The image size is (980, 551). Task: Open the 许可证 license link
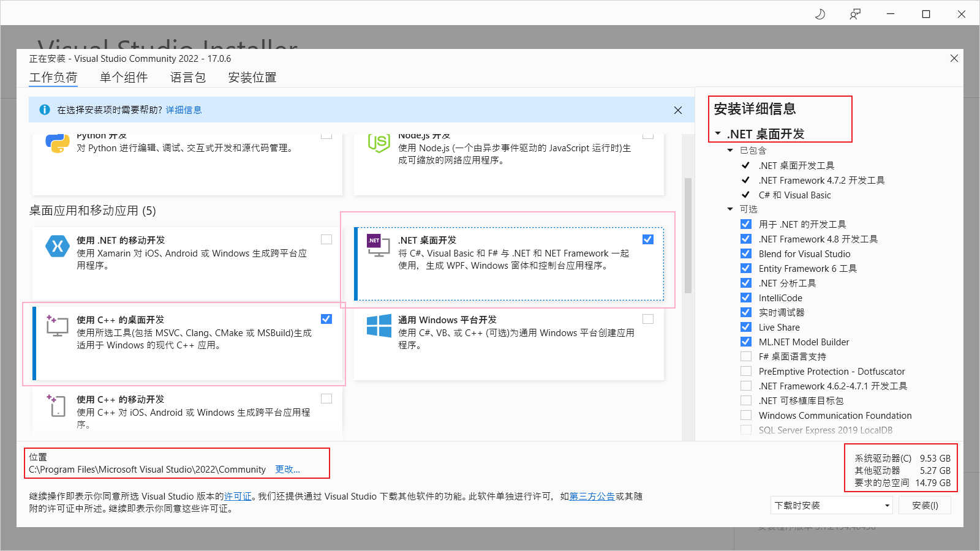coord(238,497)
